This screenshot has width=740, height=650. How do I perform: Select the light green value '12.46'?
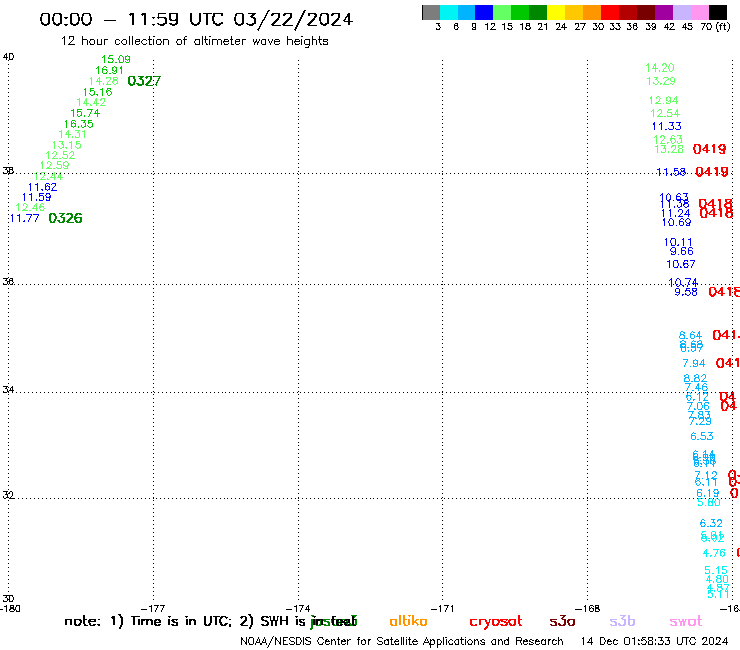click(x=30, y=208)
